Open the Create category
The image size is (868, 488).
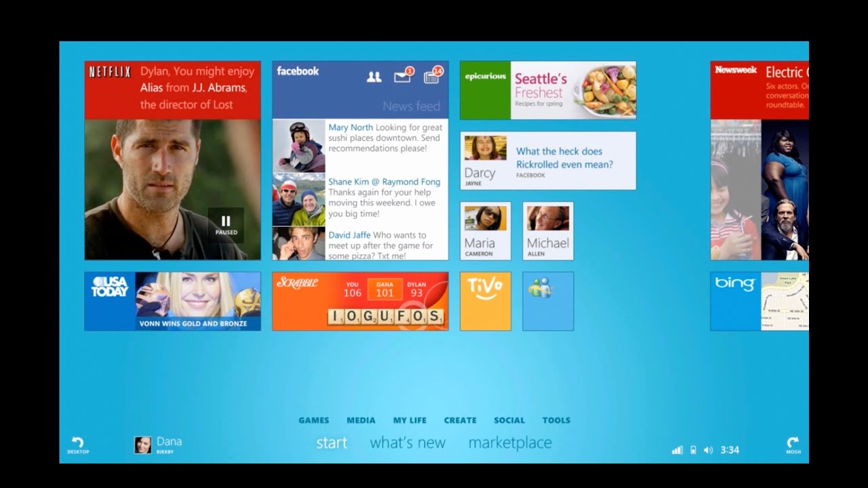click(460, 420)
